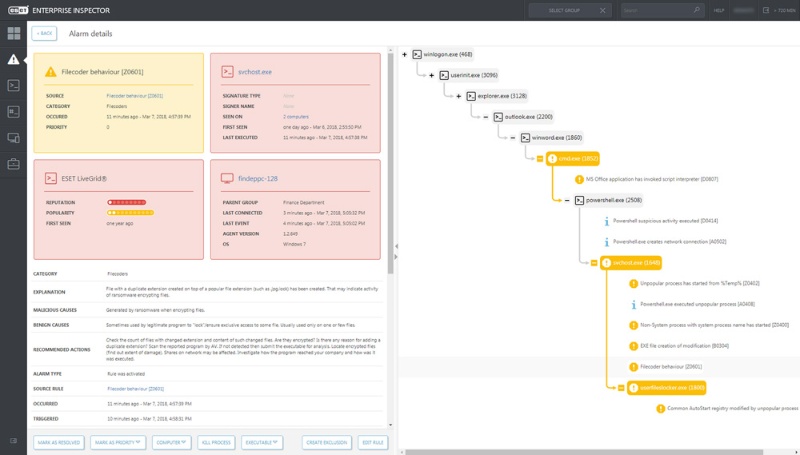The height and width of the screenshot is (455, 800).
Task: Open the Mark as Priority dropdown
Action: click(118, 441)
